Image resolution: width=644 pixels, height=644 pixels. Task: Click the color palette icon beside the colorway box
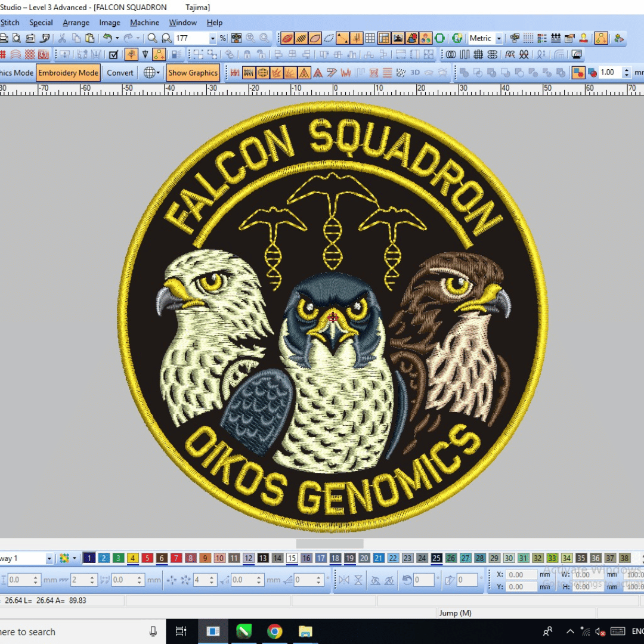click(x=64, y=558)
